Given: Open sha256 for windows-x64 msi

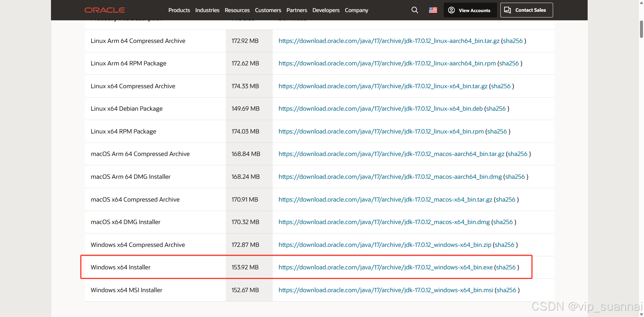Looking at the screenshot, I should point(506,290).
